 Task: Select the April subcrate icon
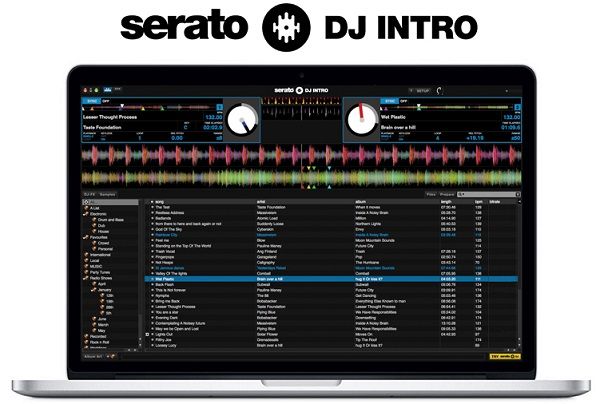pyautogui.click(x=94, y=284)
